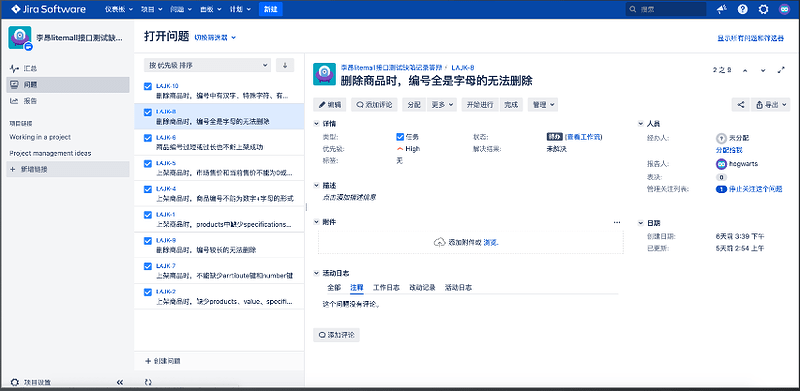Switch to the 工作日志 work log tab
Viewport: 800px width, 391px height.
pyautogui.click(x=386, y=287)
